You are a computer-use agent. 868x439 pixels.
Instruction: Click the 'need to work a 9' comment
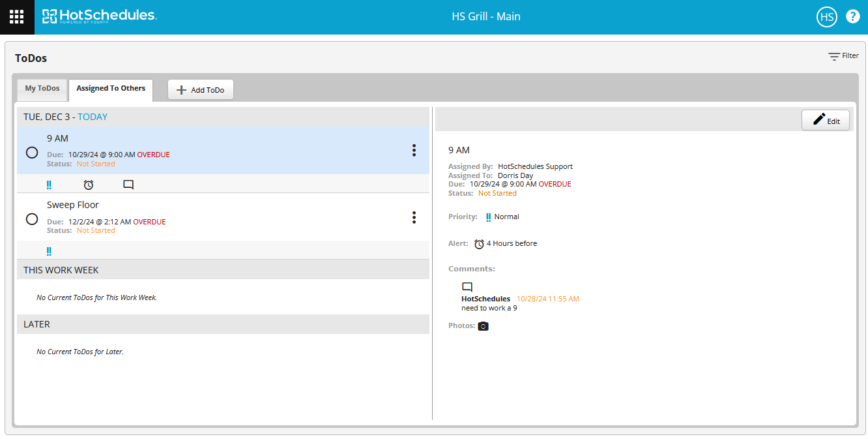pyautogui.click(x=489, y=308)
